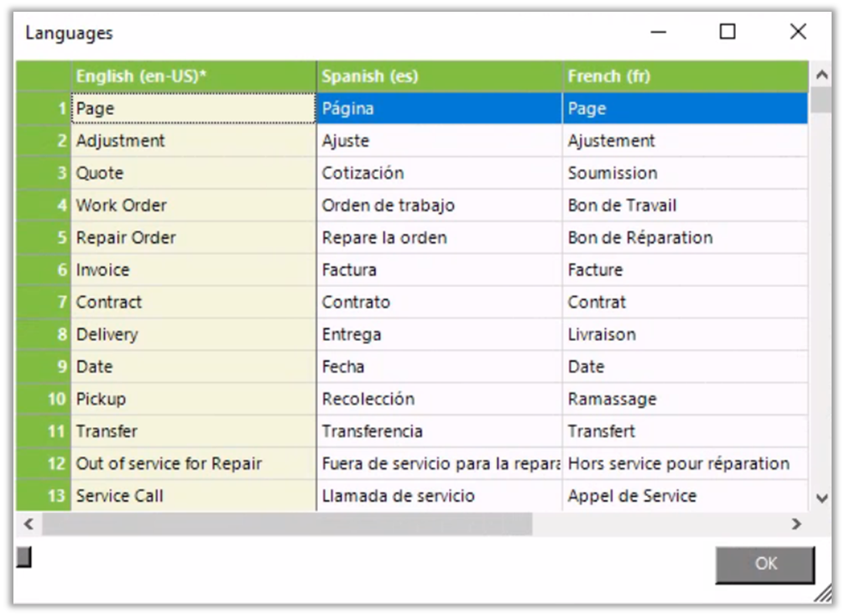Viewport: 845px width, 616px height.
Task: Select the French cell 'Hors service pour réparation'
Action: point(685,464)
